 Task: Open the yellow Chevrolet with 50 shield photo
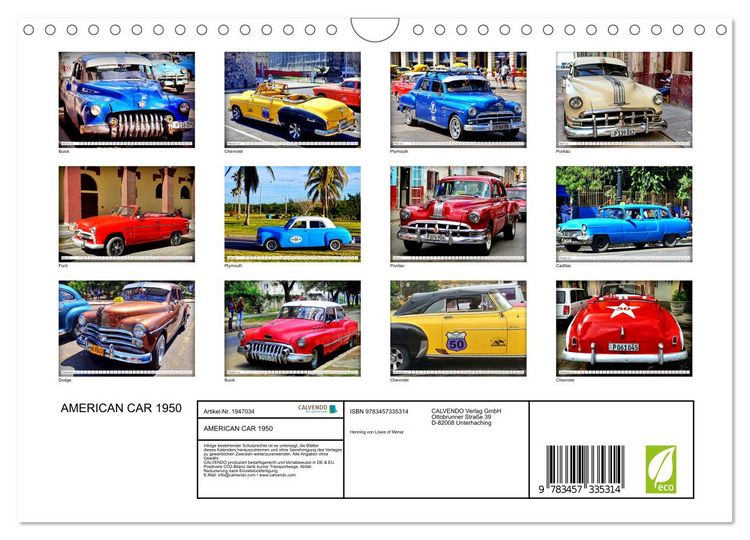[458, 328]
